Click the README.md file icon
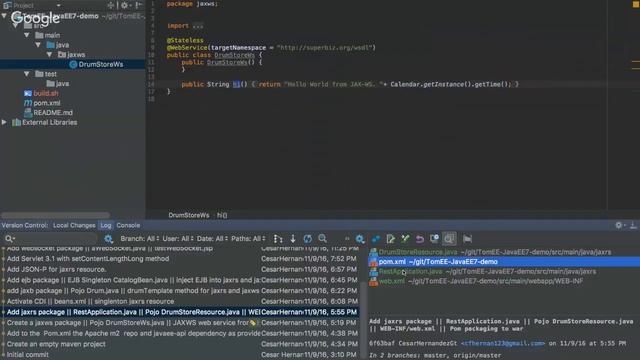 [x=28, y=113]
